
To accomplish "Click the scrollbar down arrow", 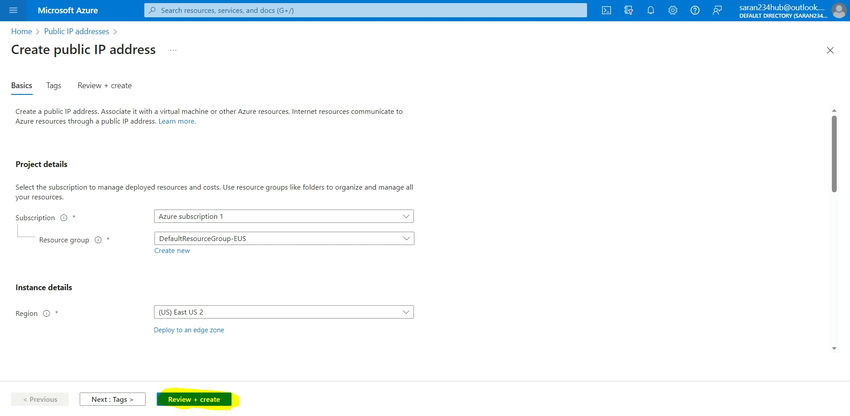I will pyautogui.click(x=834, y=348).
